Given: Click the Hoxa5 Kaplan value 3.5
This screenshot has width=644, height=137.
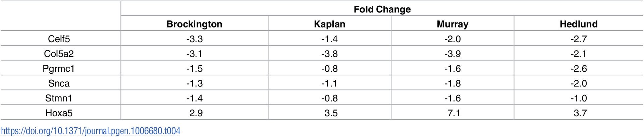Looking at the screenshot, I should click(x=331, y=113).
